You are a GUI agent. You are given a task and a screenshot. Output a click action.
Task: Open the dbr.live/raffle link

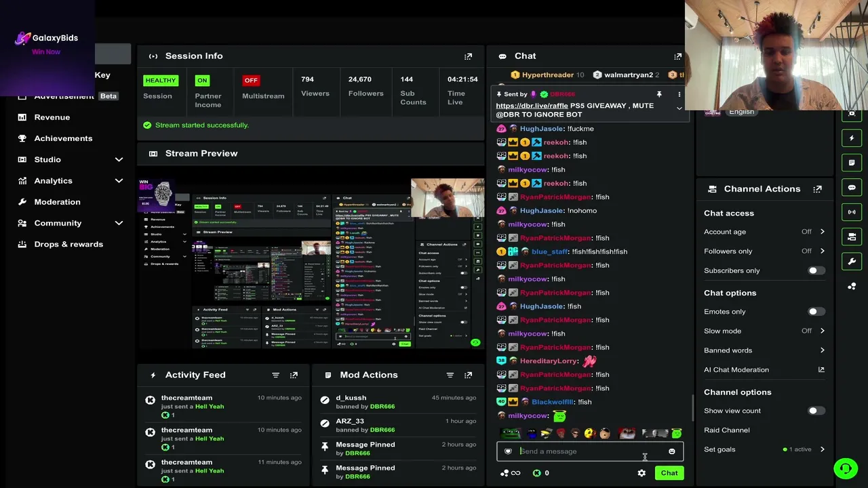click(532, 106)
